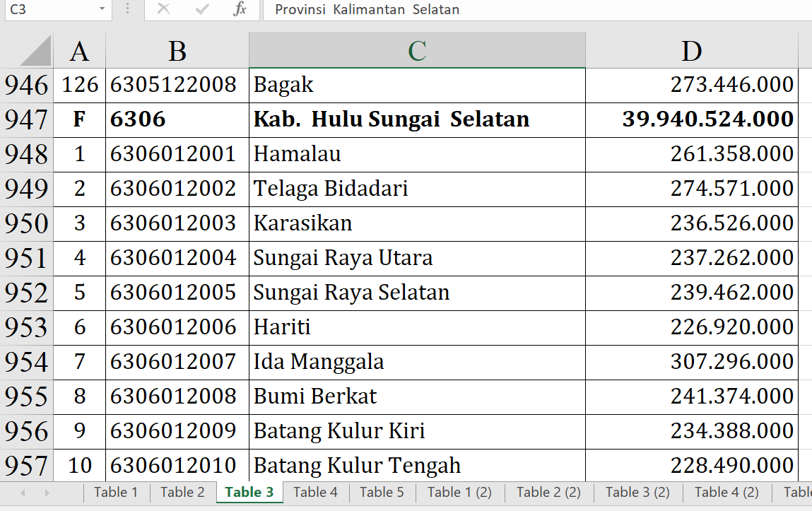Click the Name Box resize handle dots
The image size is (812, 511).
[127, 9]
